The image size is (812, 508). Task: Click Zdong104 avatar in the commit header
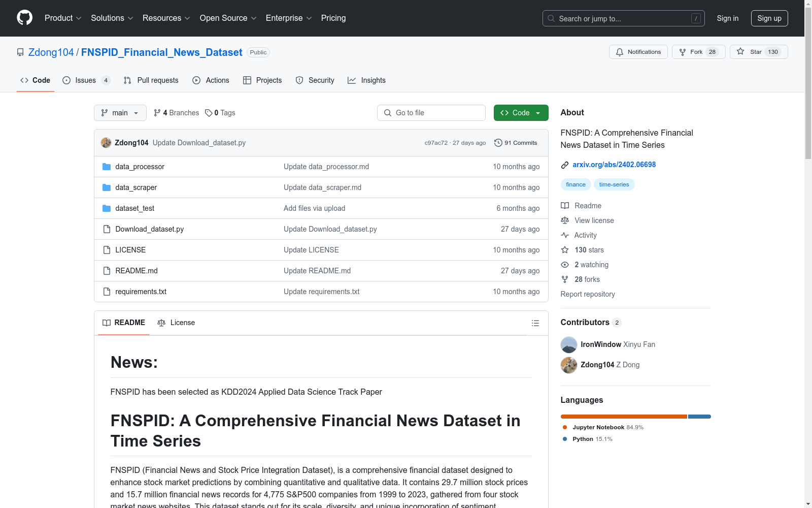(106, 143)
